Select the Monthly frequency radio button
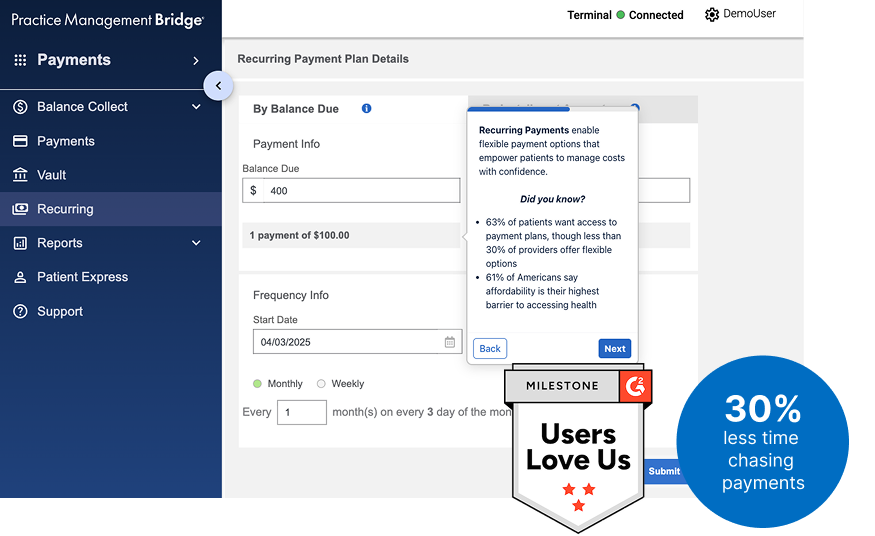 point(257,384)
